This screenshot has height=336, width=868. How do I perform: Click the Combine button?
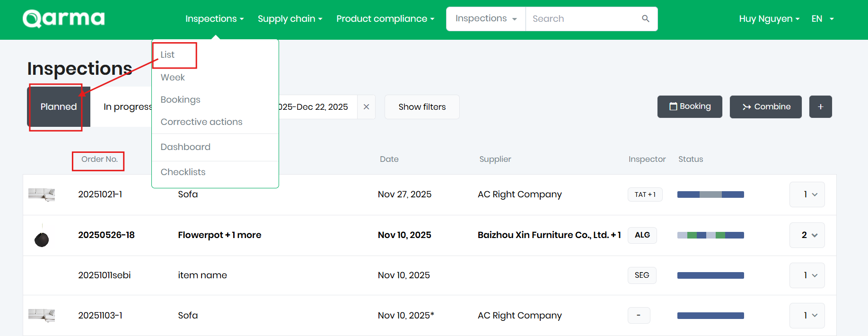pyautogui.click(x=765, y=107)
